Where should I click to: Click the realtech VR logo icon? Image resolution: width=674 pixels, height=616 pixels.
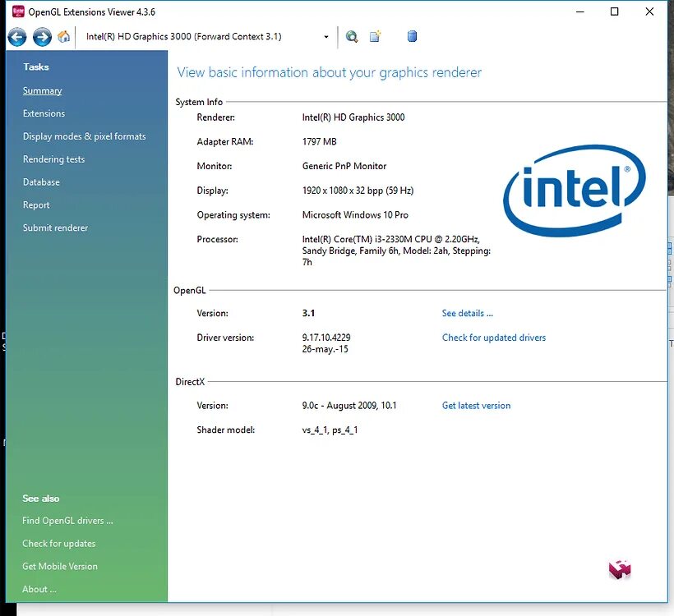pyautogui.click(x=620, y=570)
